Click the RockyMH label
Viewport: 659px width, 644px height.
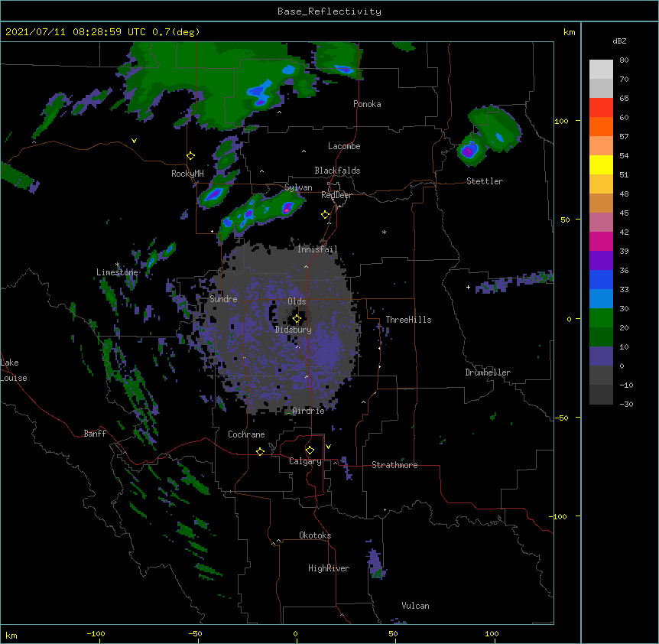point(187,174)
